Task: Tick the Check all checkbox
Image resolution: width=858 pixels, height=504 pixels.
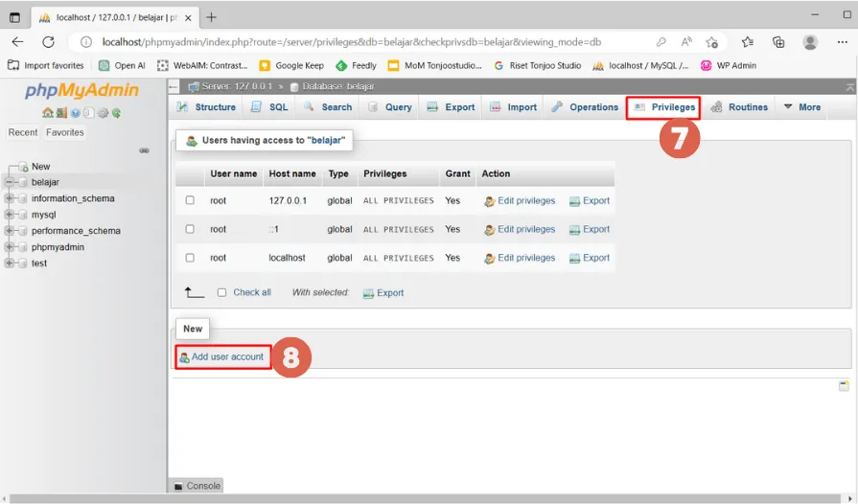Action: point(221,292)
